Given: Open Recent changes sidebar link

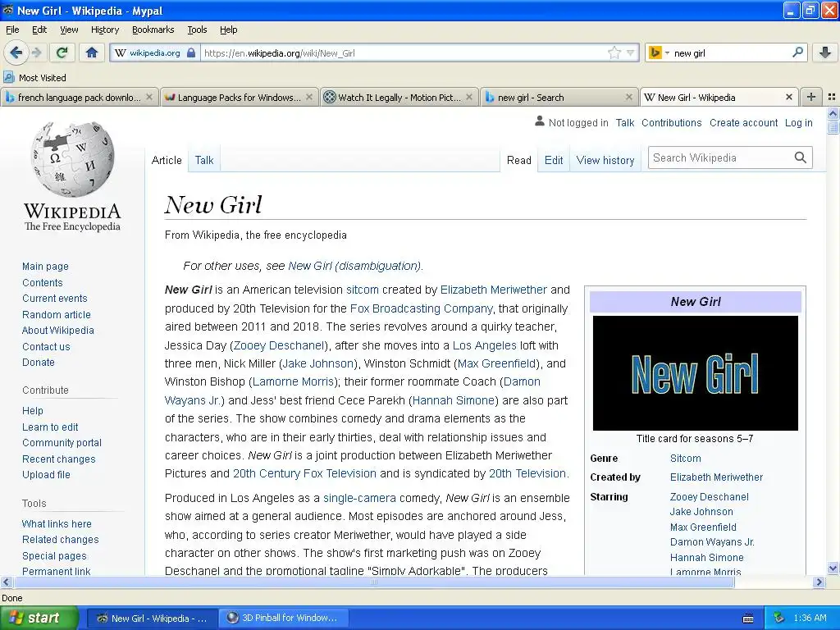Looking at the screenshot, I should pyautogui.click(x=59, y=459).
